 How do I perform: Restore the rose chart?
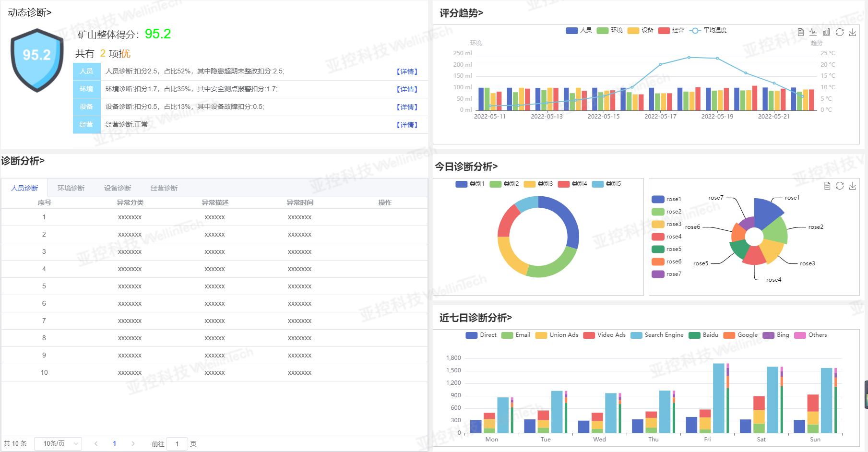click(x=840, y=186)
